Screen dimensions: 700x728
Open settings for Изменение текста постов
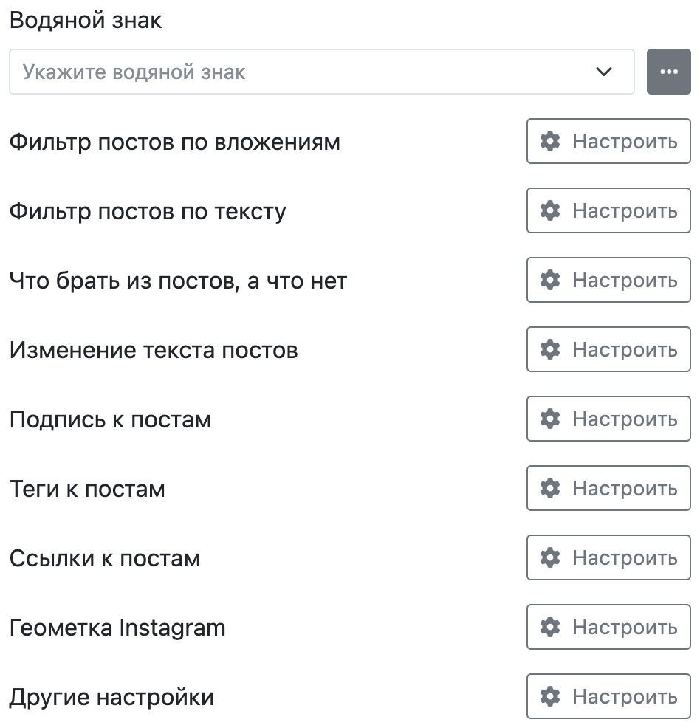click(x=608, y=349)
